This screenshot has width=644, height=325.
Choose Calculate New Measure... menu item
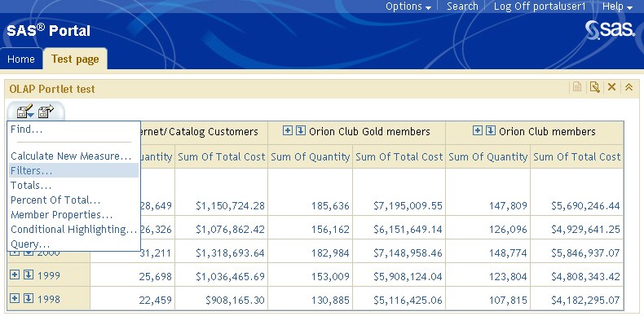71,156
